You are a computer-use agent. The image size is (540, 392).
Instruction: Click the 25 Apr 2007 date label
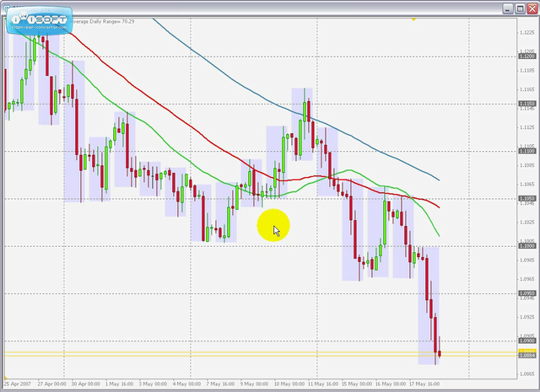pyautogui.click(x=18, y=384)
